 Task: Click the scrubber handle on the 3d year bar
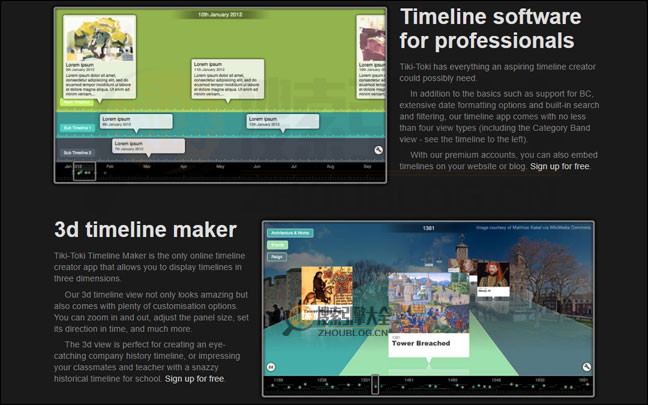[375, 384]
